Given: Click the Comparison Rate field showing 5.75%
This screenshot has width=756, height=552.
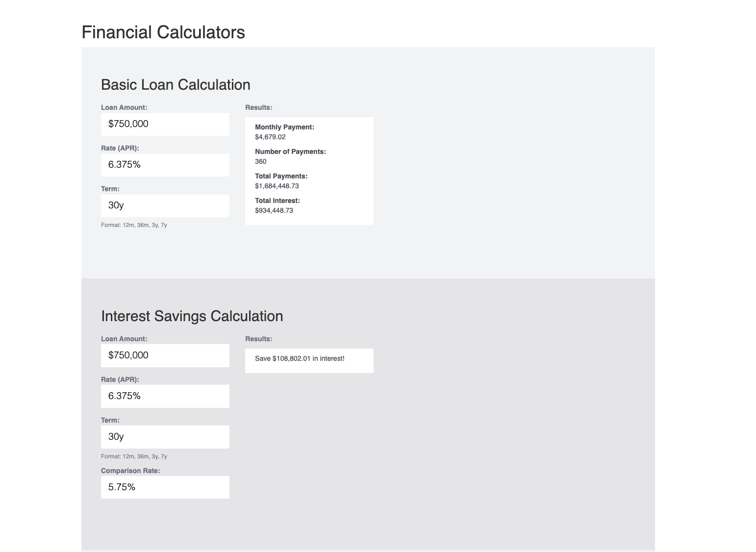Looking at the screenshot, I should coord(165,487).
